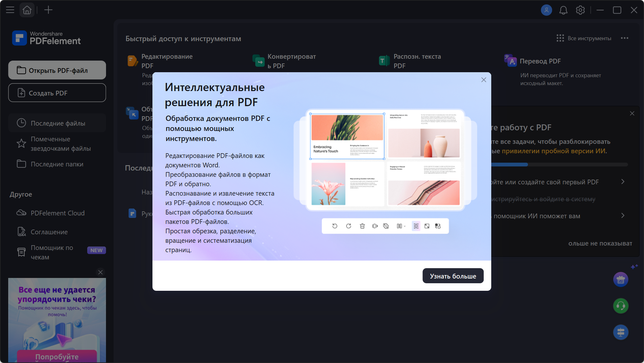The height and width of the screenshot is (363, 644).
Task: Click Открыть PDF-файл button
Action: (x=57, y=70)
